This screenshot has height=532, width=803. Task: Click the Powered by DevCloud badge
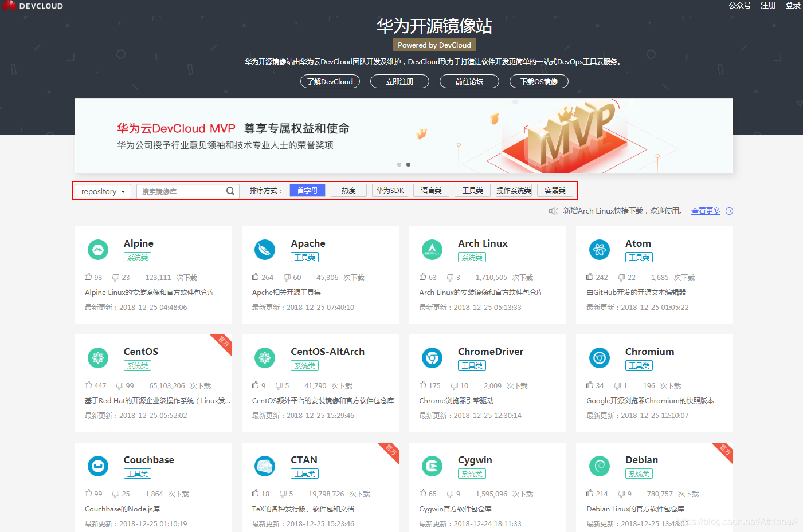434,45
